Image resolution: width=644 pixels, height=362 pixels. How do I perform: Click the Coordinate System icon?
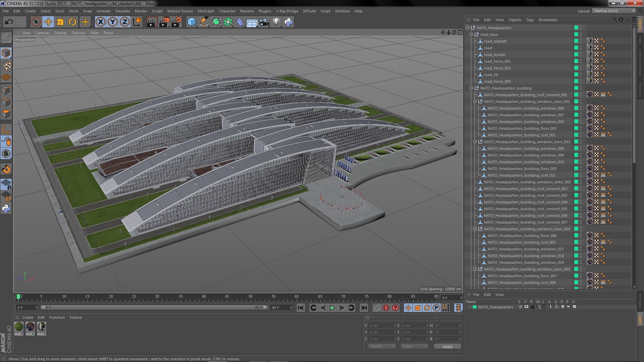(137, 22)
